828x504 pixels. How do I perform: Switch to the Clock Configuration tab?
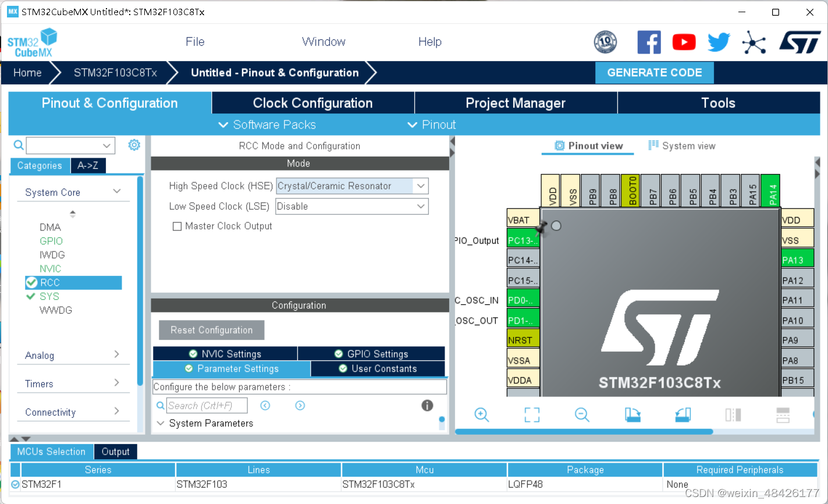313,103
